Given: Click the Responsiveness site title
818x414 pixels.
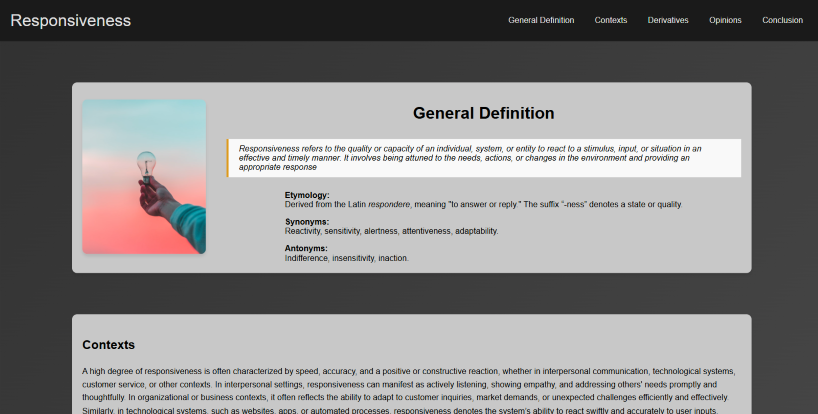Looking at the screenshot, I should (x=70, y=20).
